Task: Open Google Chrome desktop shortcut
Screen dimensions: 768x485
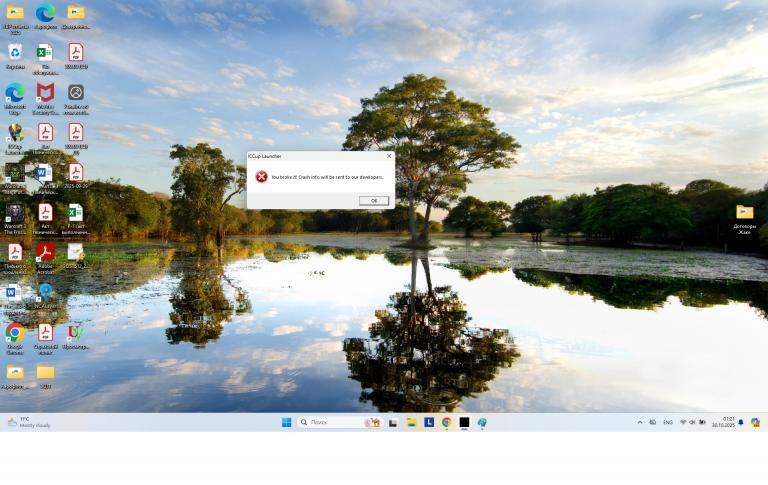Action: click(x=15, y=339)
